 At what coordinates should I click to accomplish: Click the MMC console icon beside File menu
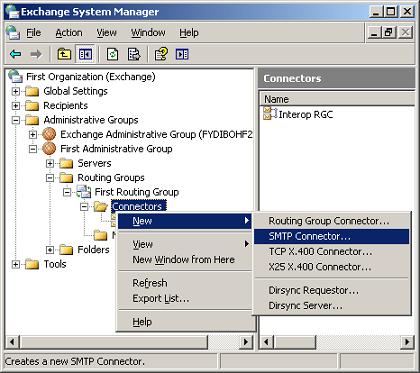(13, 33)
